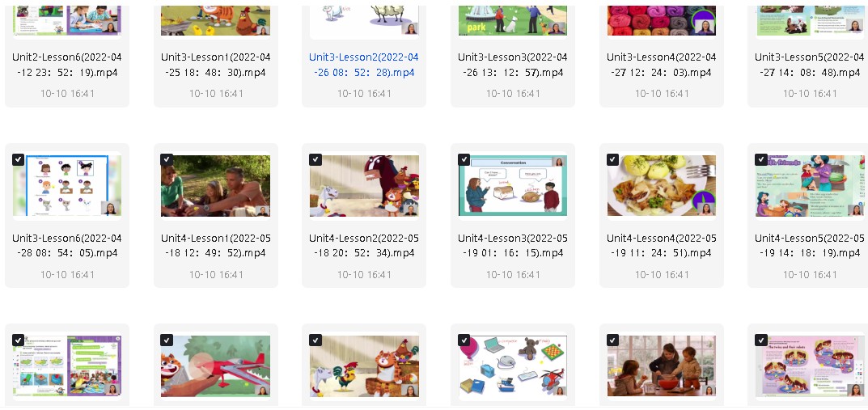Open Unit4-Lesson1 family picnic thumbnail
This screenshot has width=868, height=410.
215,185
